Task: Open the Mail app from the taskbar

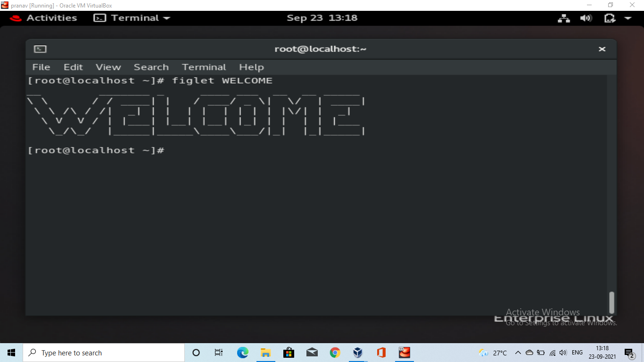Action: pos(312,353)
